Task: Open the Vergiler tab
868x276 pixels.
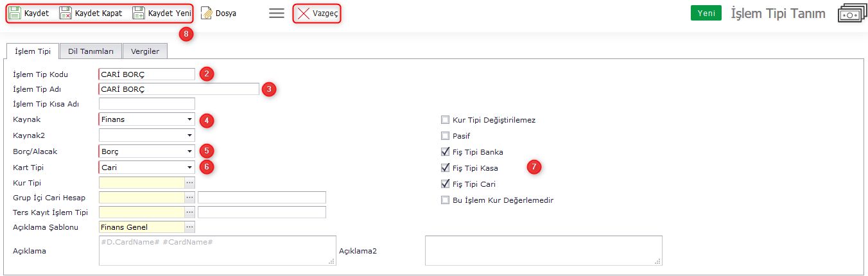Action: tap(145, 51)
